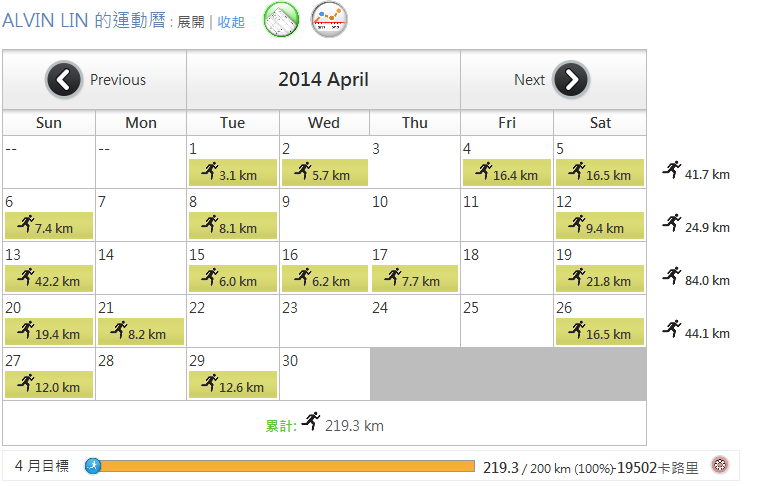770x486 pixels.
Task: Select the empty April 10 calendar cell
Action: click(x=414, y=215)
